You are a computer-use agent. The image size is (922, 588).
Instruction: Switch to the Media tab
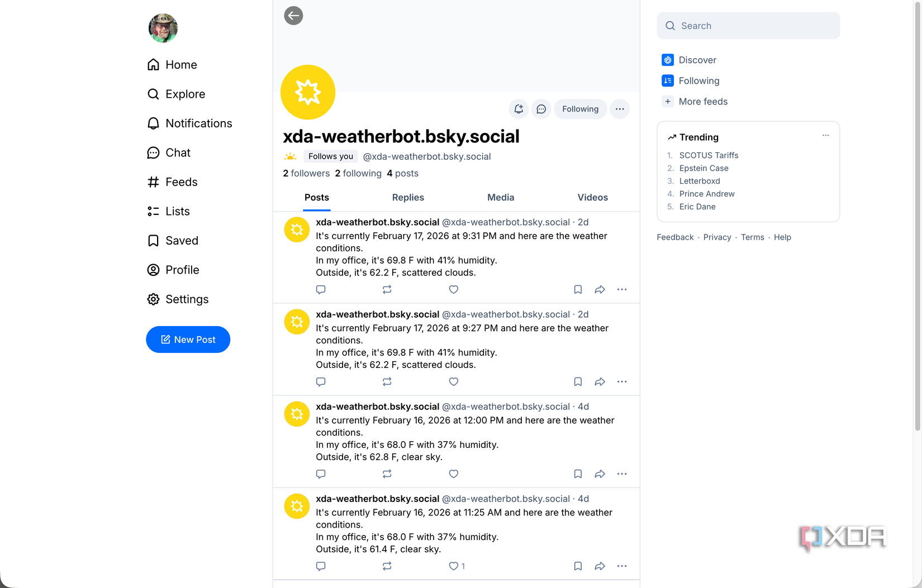tap(500, 197)
